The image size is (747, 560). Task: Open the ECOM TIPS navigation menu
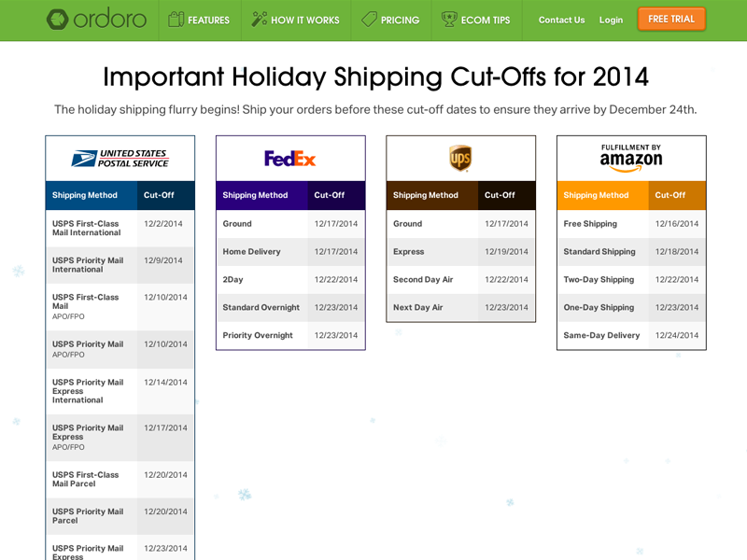tap(485, 19)
